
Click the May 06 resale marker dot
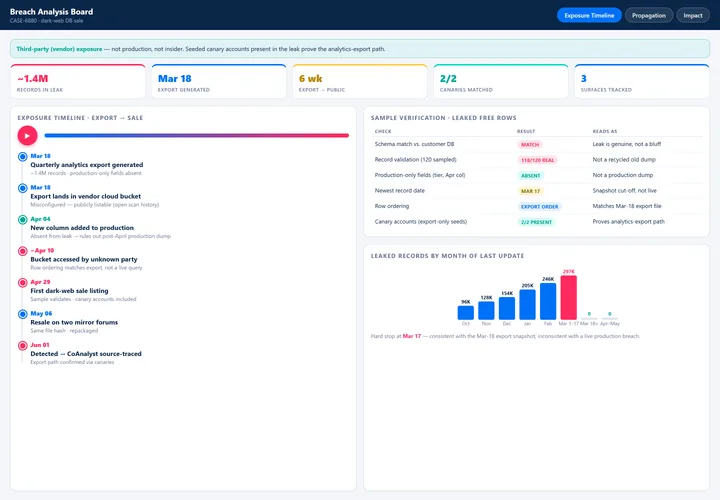(x=22, y=314)
